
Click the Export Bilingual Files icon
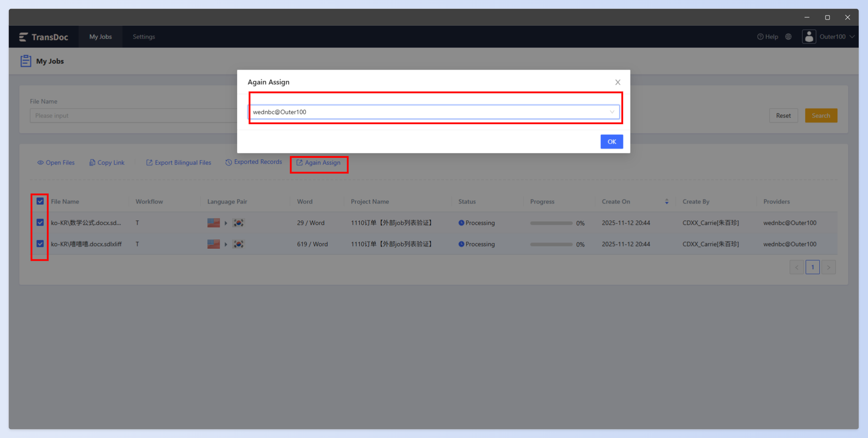[149, 163]
